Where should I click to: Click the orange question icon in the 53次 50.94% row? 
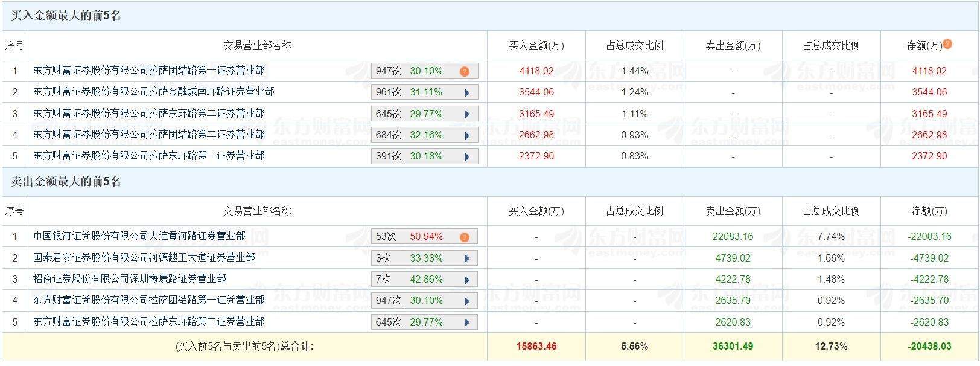(x=464, y=237)
